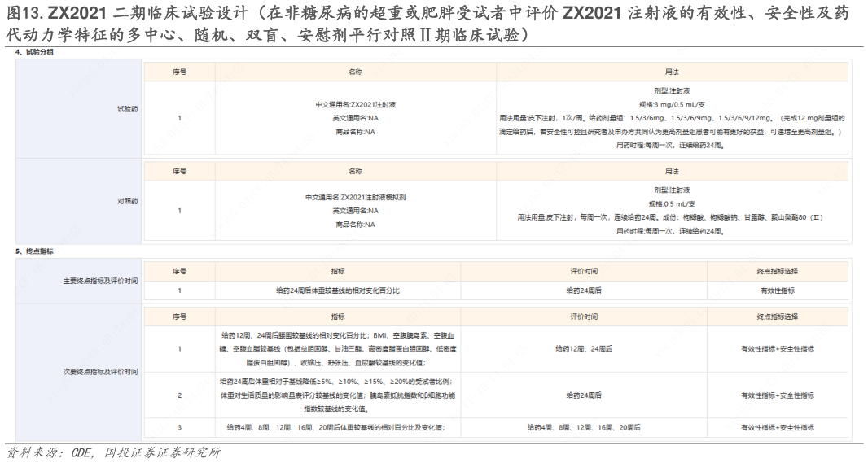
Task: Click the secondary indicator text starting '给药12周、24周后腰围'
Action: (338, 349)
